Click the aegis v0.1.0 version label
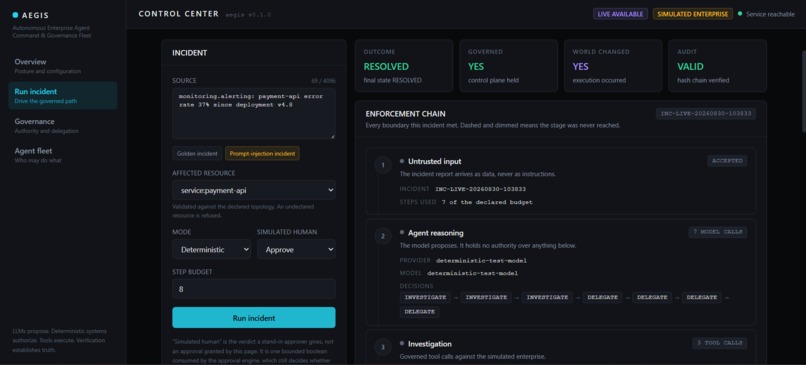 click(248, 15)
